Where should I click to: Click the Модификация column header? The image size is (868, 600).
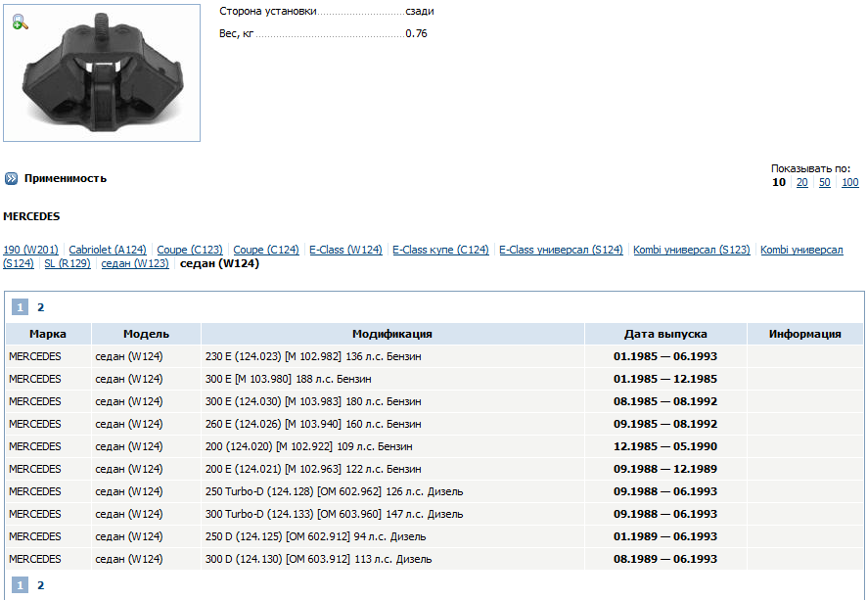392,334
